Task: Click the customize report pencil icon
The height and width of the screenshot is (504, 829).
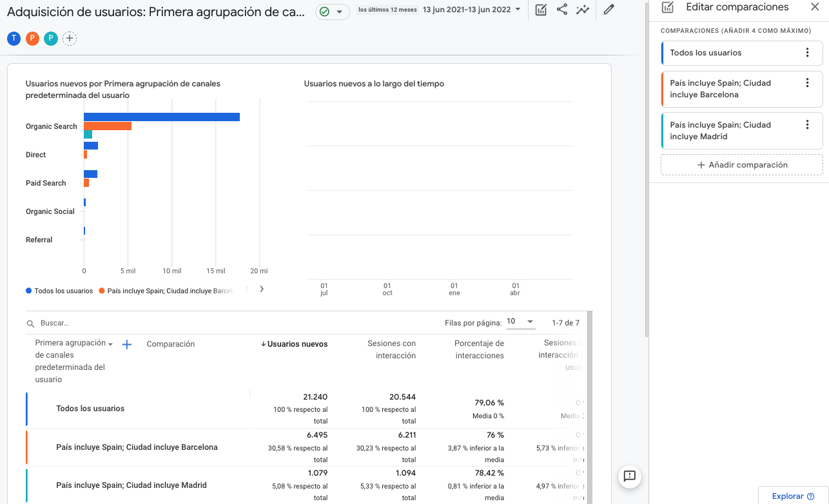Action: click(x=609, y=10)
